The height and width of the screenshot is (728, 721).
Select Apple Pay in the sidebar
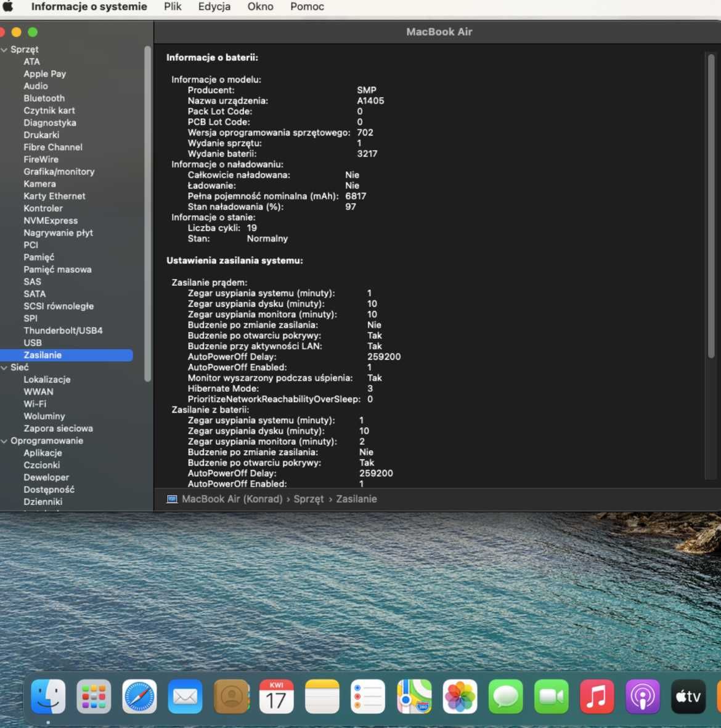pyautogui.click(x=44, y=74)
